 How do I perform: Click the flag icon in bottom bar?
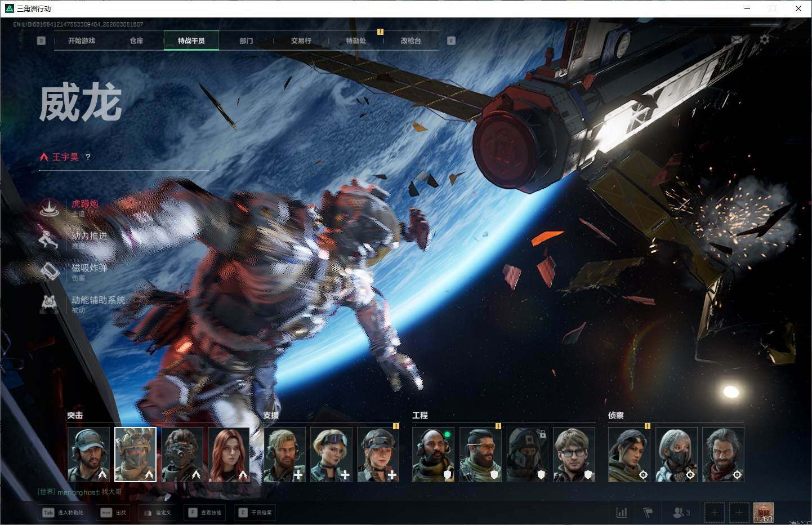point(648,513)
